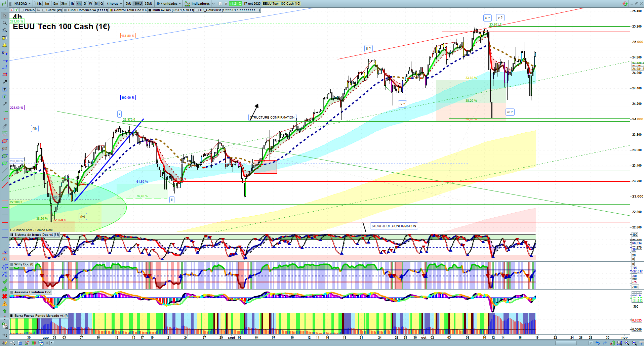
Task: Click the green checkmark icon in left toolbar
Action: coord(4,282)
